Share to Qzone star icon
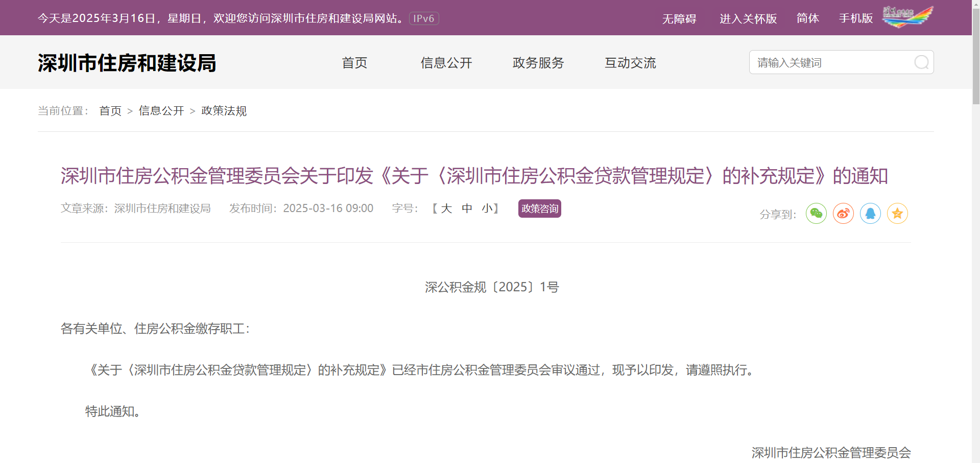 point(897,213)
